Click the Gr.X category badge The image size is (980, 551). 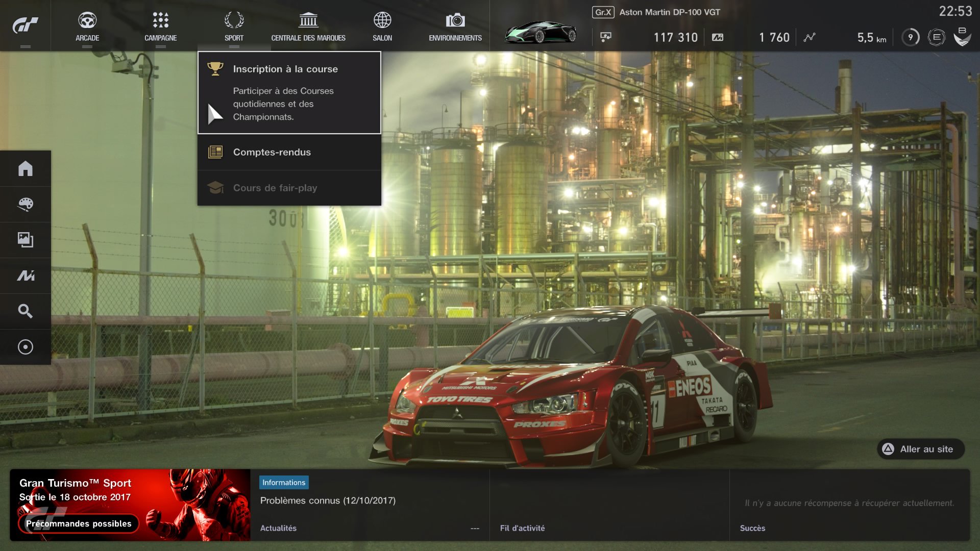tap(603, 12)
